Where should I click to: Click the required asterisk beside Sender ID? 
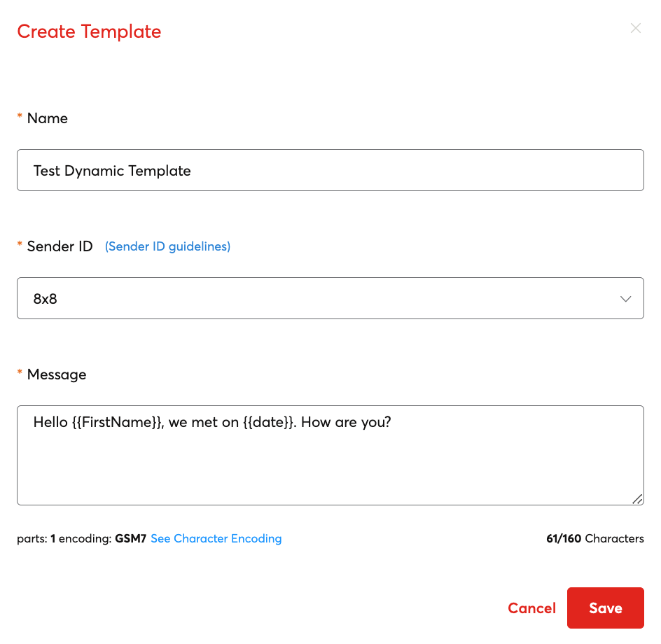coord(19,244)
